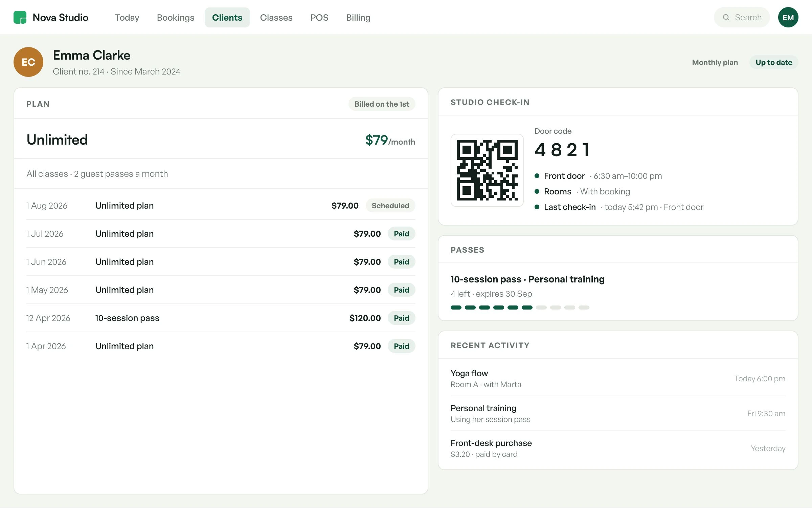Viewport: 812px width, 508px height.
Task: Select the 1 Apr 2026 date cell
Action: [x=46, y=346]
